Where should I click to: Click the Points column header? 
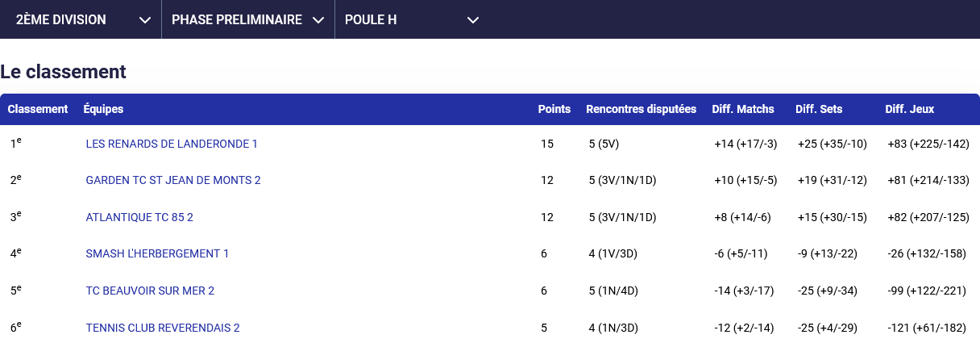[x=554, y=109]
